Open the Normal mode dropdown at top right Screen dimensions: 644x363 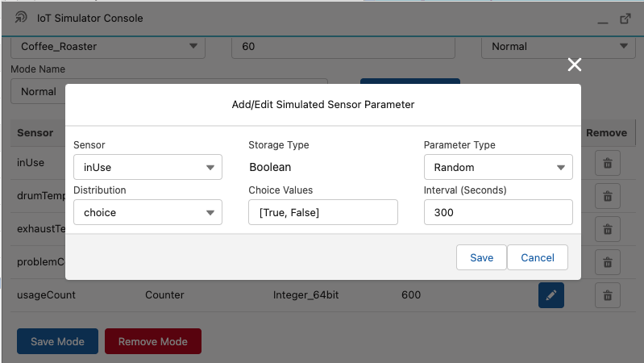pyautogui.click(x=559, y=47)
